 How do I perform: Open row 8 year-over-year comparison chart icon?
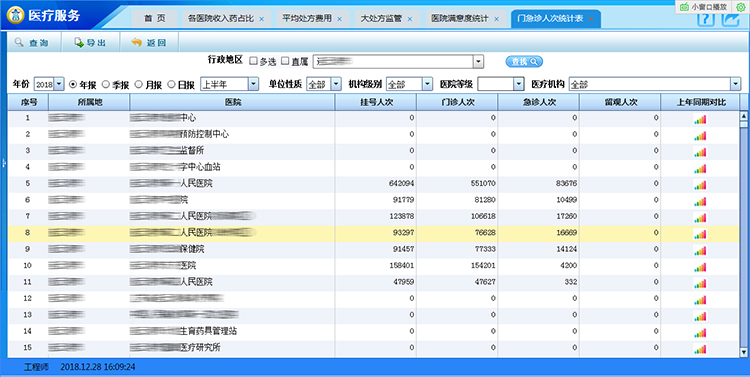point(700,234)
